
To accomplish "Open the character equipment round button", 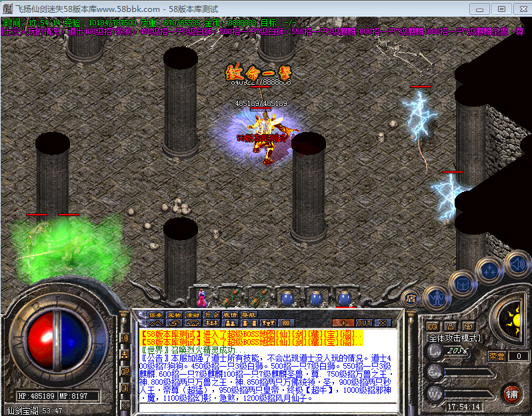I will (x=437, y=299).
